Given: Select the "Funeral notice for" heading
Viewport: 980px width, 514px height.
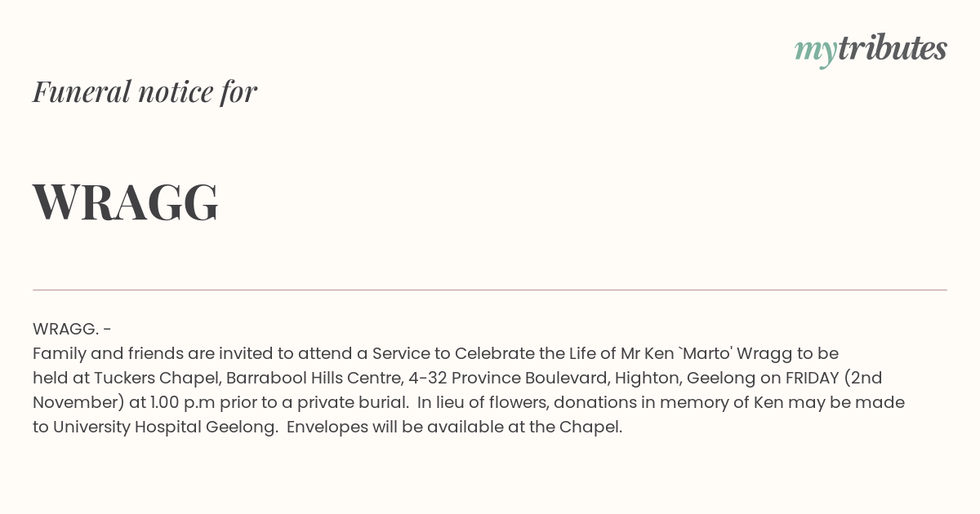Looking at the screenshot, I should point(145,91).
